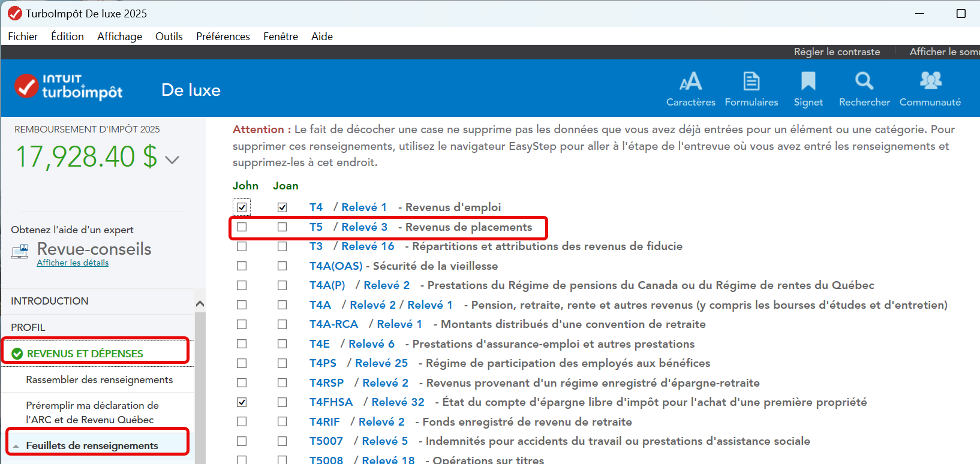Uncheck John's T4FHSA Relevé 32 checkbox
This screenshot has height=464, width=980.
click(x=242, y=402)
